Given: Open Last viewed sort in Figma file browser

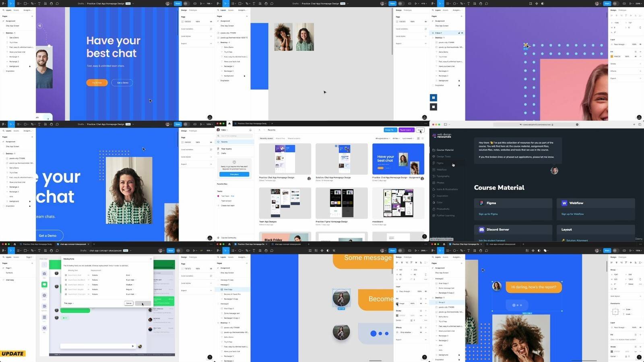Looking at the screenshot, I should (x=408, y=139).
